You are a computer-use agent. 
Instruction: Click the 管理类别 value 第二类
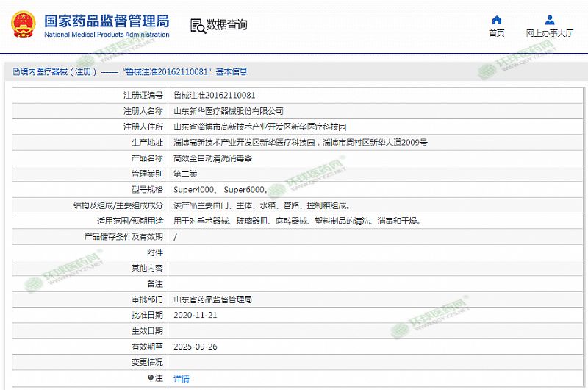click(185, 174)
